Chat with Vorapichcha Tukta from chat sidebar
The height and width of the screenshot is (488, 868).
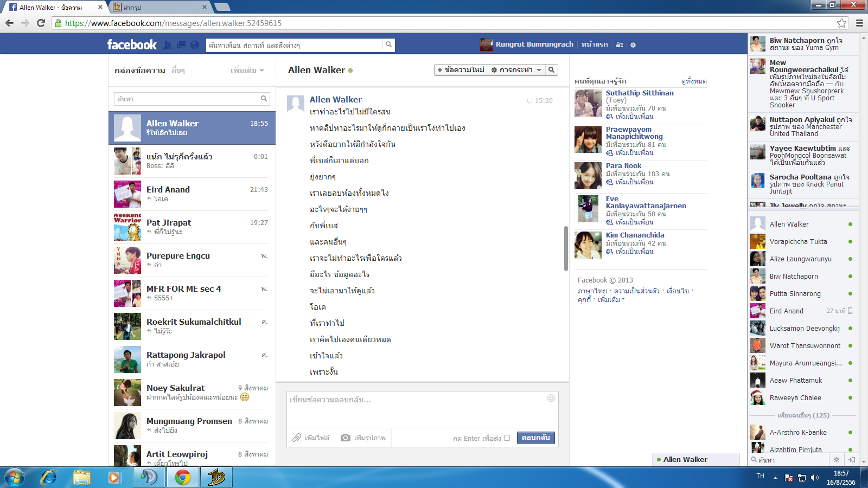point(803,242)
